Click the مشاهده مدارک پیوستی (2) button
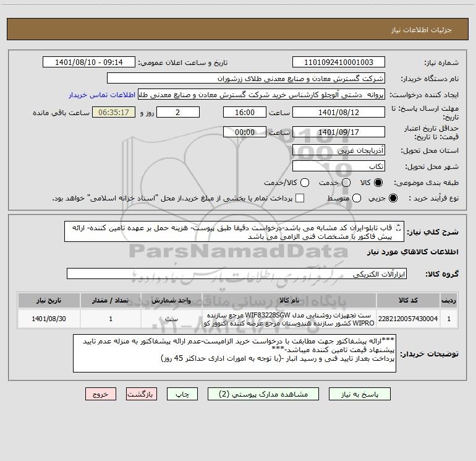Screen dimensions: 476x461 tap(263, 394)
